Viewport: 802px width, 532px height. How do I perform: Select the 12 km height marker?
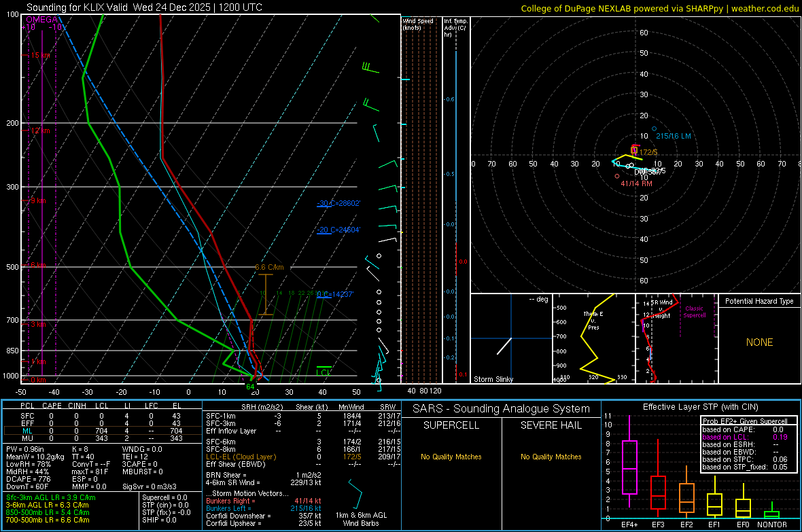(x=40, y=130)
